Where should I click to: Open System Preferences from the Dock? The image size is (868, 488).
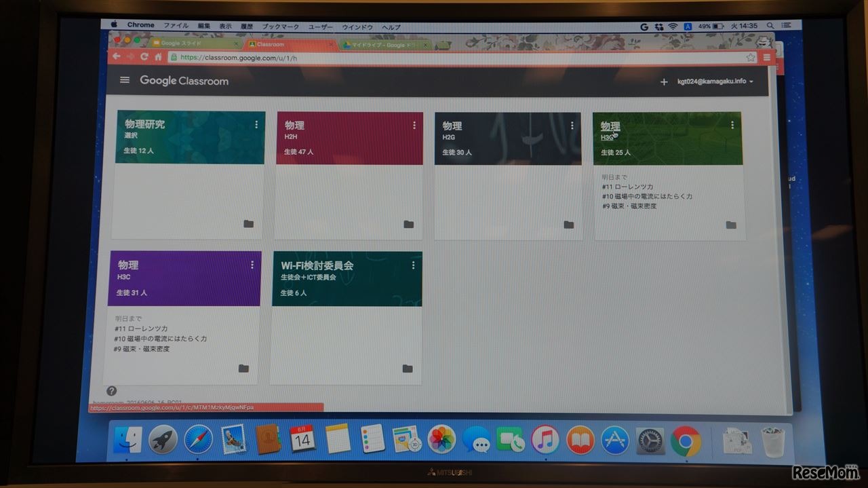[x=650, y=441]
